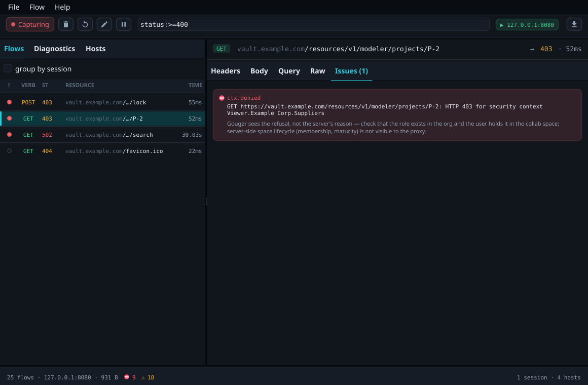Select the Issues (1) tab
Image resolution: width=588 pixels, height=385 pixels.
351,71
